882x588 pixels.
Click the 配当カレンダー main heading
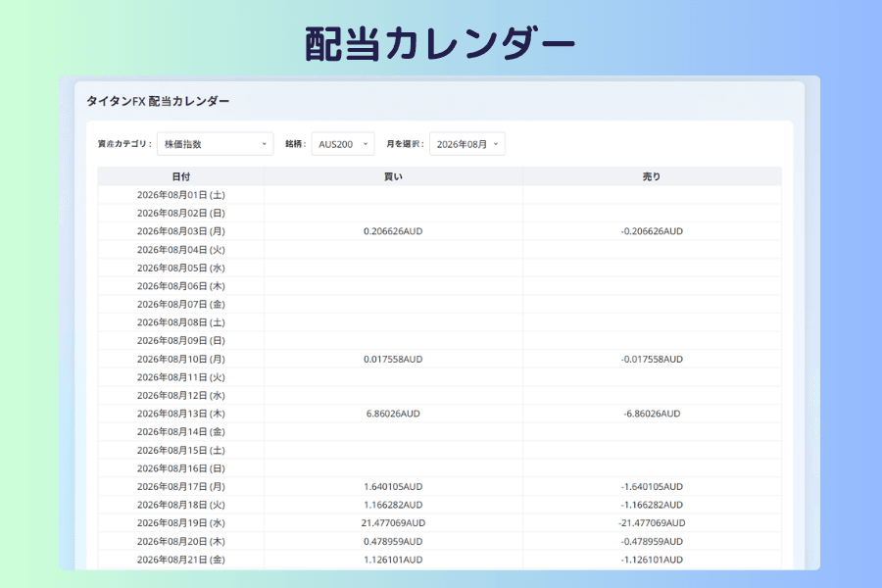pyautogui.click(x=440, y=43)
